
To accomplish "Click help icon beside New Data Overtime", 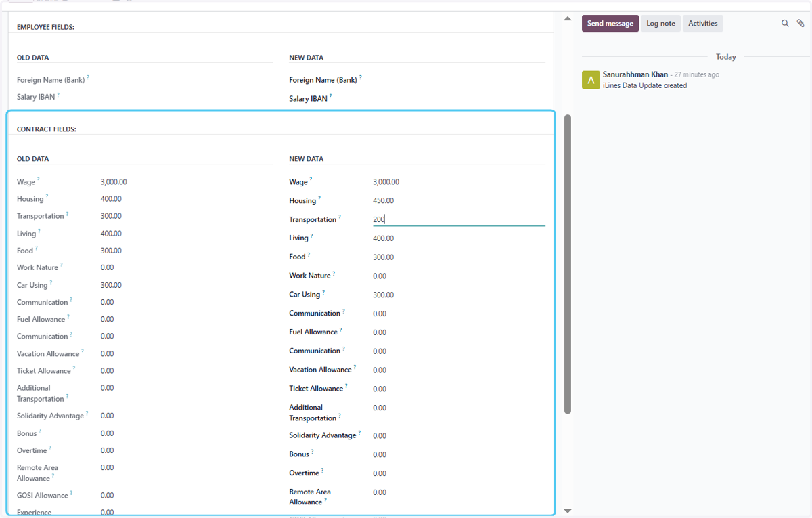I will pyautogui.click(x=322, y=471).
